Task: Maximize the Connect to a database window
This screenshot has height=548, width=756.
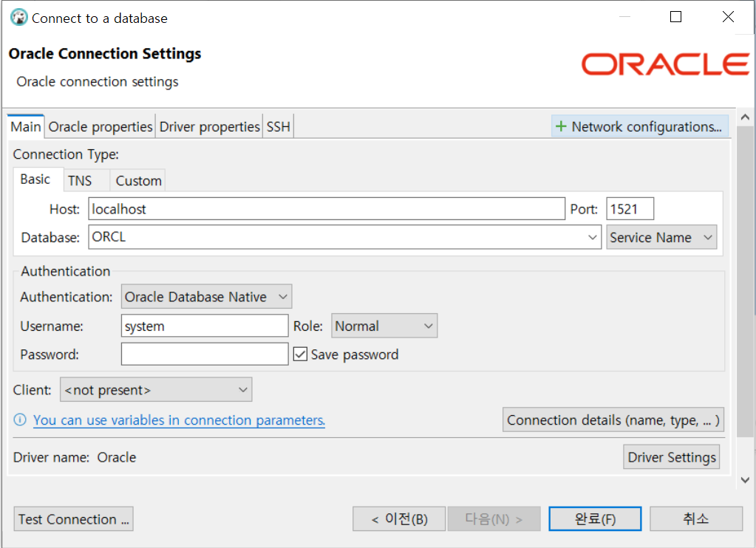Action: coord(676,17)
